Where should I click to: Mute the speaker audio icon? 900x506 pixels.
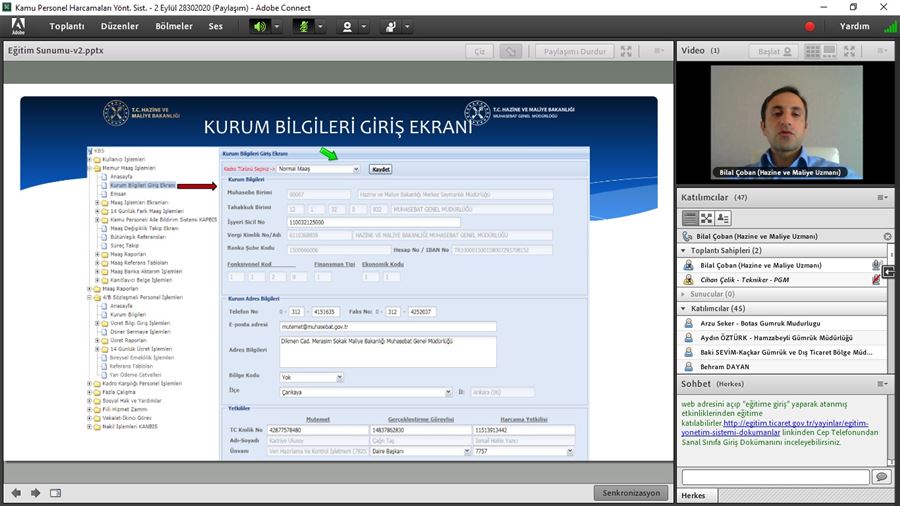(259, 26)
